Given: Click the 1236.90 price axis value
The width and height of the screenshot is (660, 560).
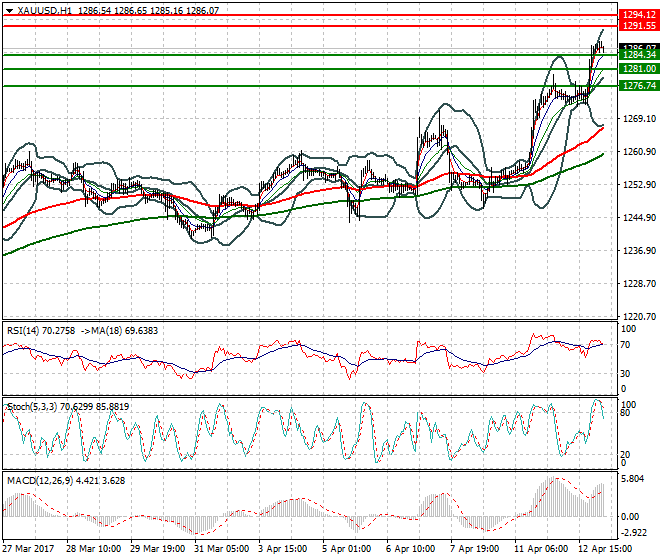Looking at the screenshot, I should (639, 251).
